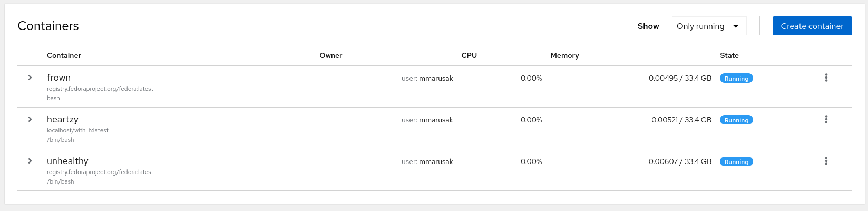Click the Running badge for unhealthy

tap(736, 162)
